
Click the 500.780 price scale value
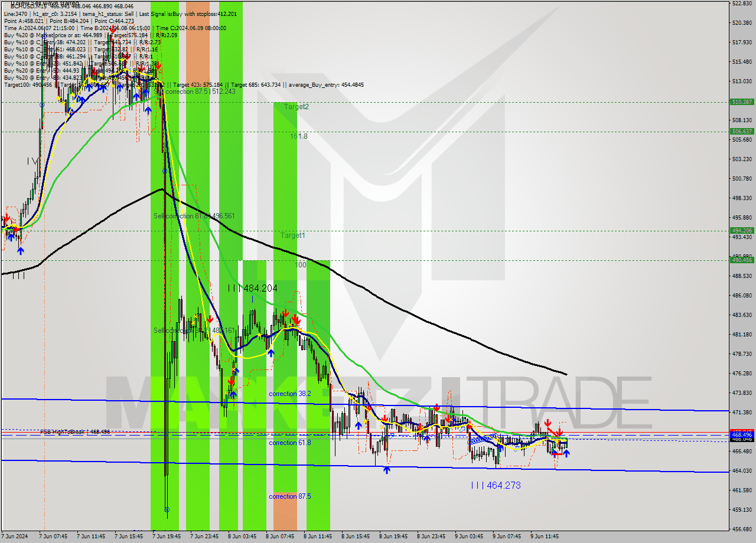[742, 178]
